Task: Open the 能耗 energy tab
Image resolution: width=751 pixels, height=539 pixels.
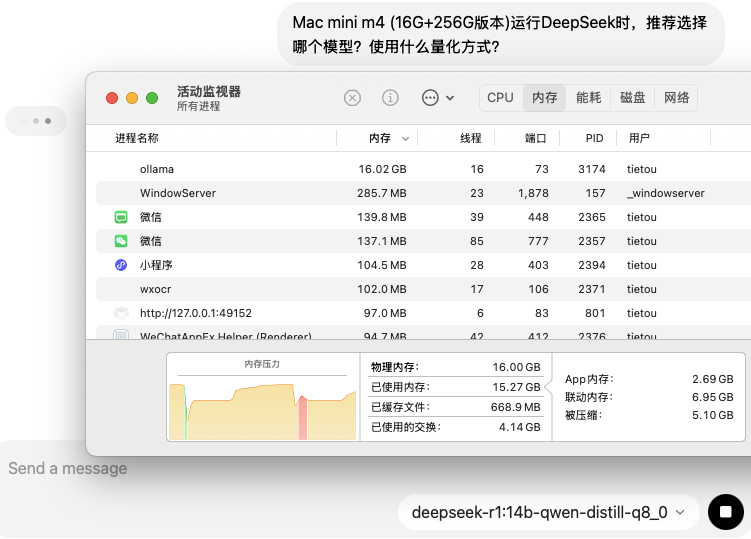Action: [x=588, y=98]
